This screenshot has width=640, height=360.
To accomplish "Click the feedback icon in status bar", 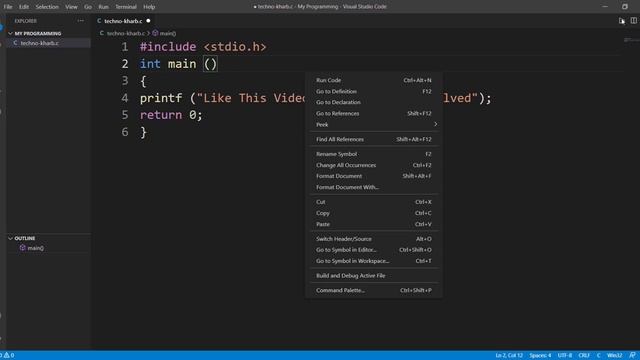I will coord(632,355).
